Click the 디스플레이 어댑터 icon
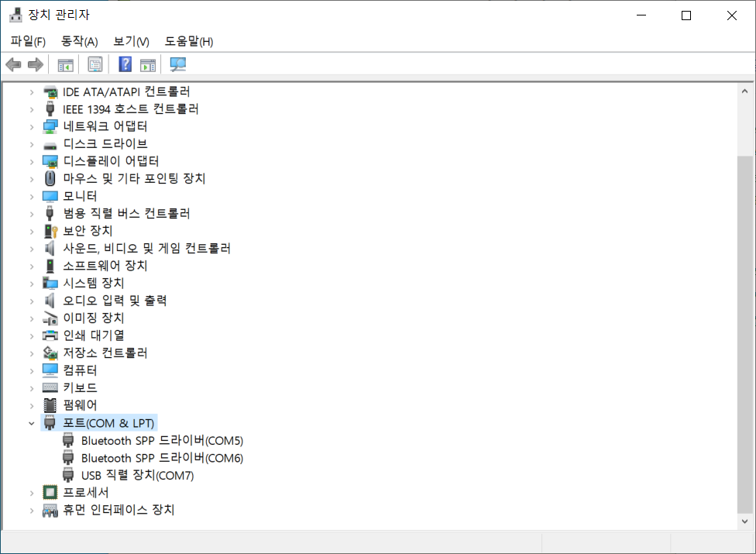 50,161
